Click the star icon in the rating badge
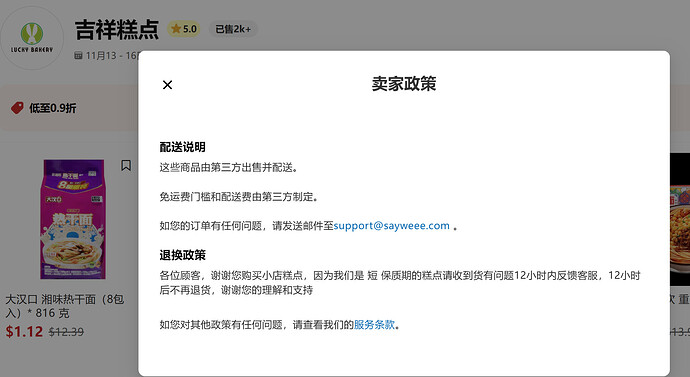Screen dimensions: 690x377 point(176,29)
